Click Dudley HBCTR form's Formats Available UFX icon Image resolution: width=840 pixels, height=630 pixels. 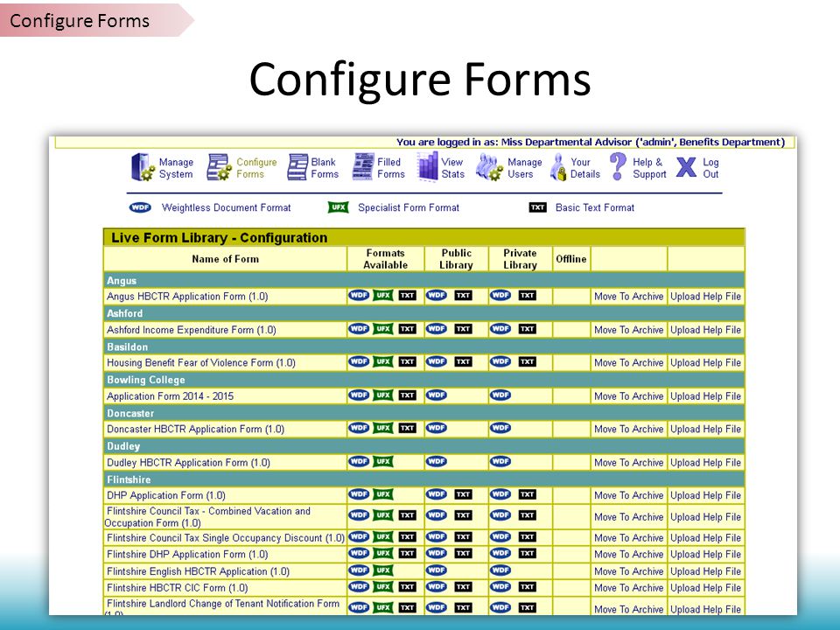click(x=383, y=461)
